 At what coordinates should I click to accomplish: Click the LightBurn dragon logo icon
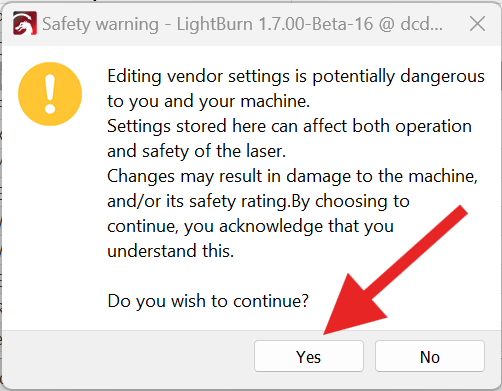point(25,23)
